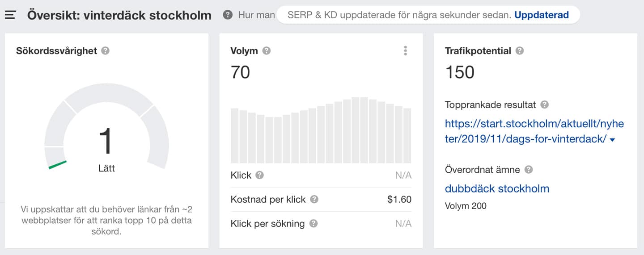This screenshot has width=644, height=255.
Task: Expand the top-ranked result URL dropdown arrow
Action: [612, 140]
